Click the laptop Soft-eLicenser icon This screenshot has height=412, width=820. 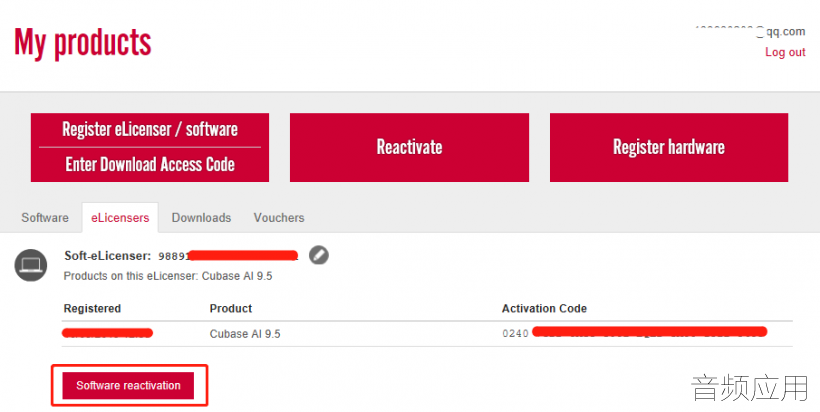click(x=31, y=264)
